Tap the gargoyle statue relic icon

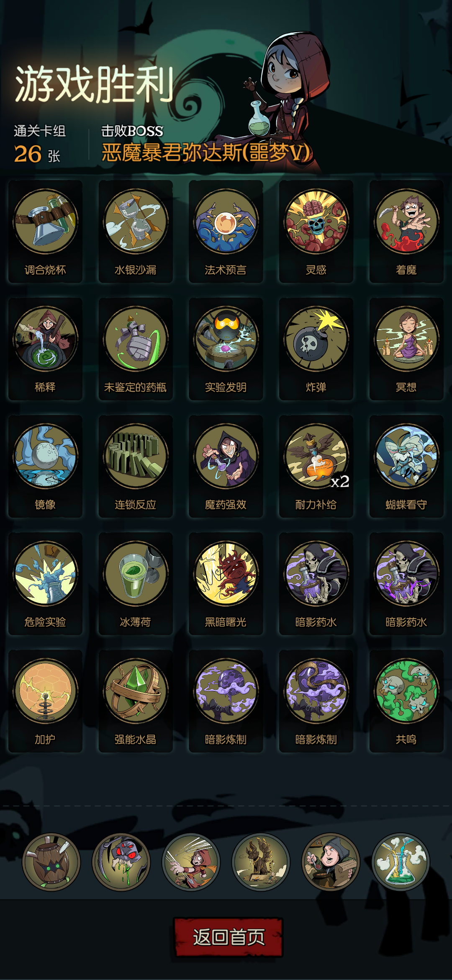click(x=261, y=861)
